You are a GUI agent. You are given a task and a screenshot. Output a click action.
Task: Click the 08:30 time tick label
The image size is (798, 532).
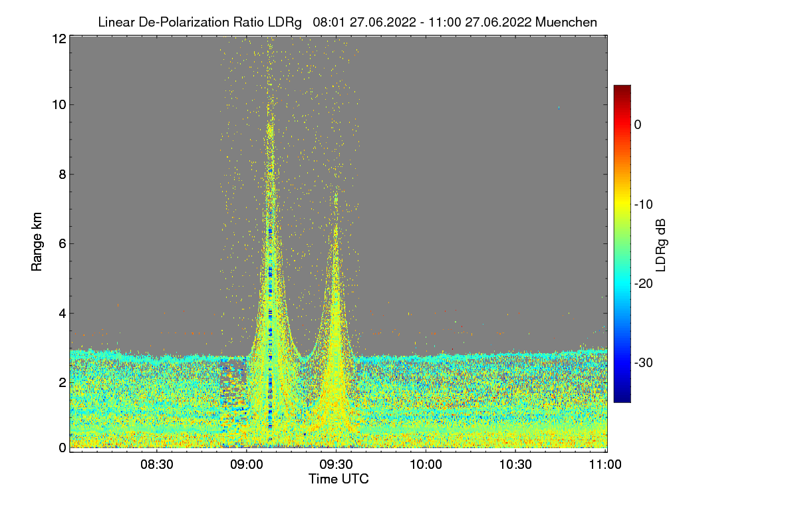[x=157, y=465]
